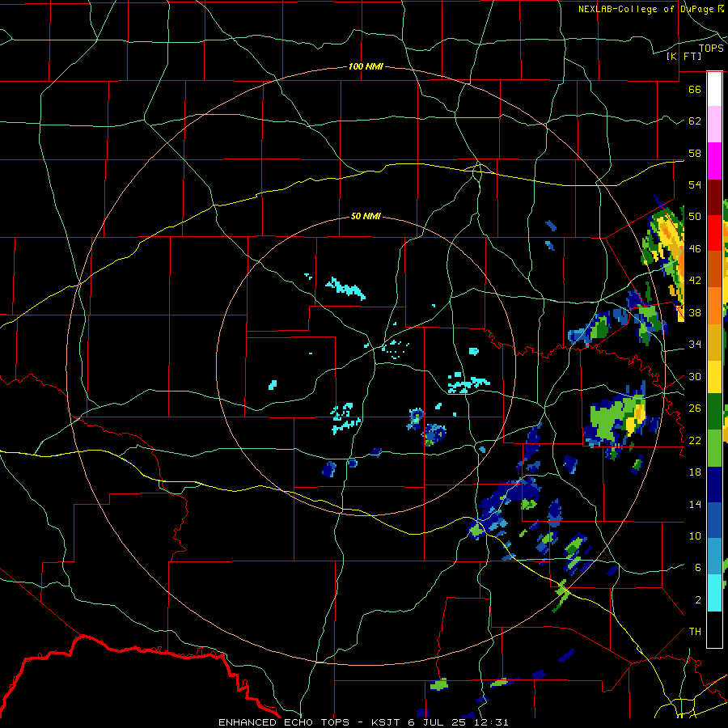Click the "54" scale value
The image size is (728, 728).
[x=695, y=184]
